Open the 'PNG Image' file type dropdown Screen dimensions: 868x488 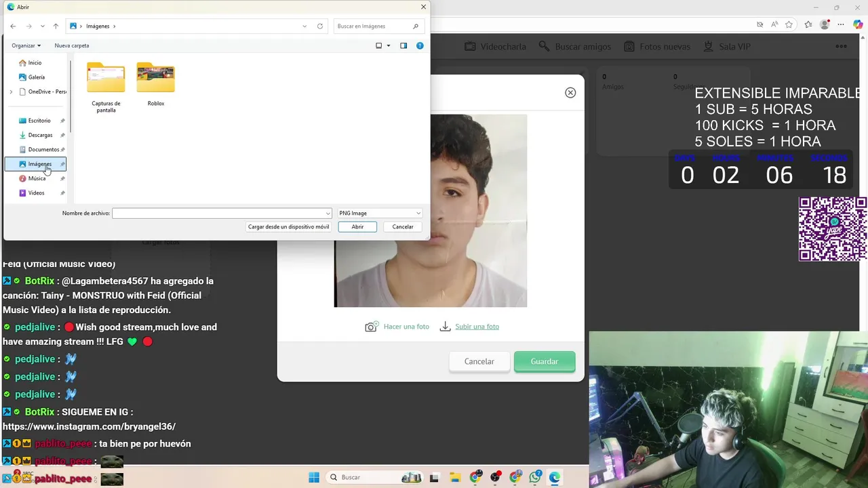[x=380, y=213]
